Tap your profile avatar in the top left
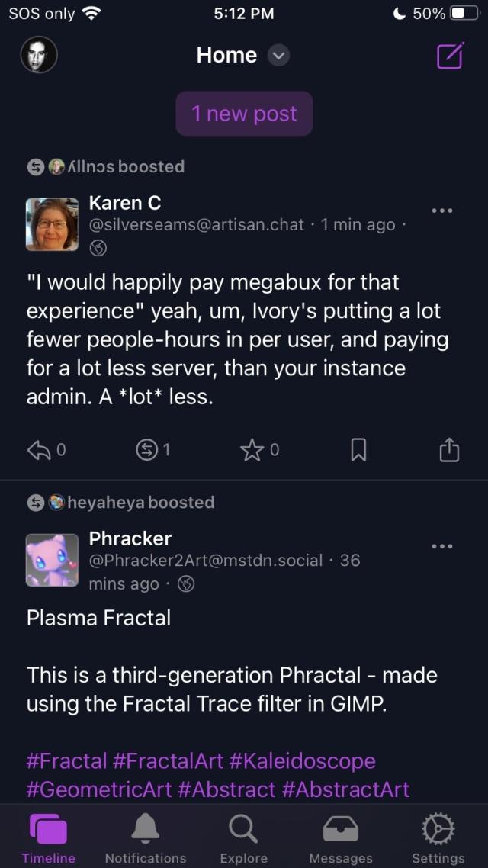The image size is (488, 868). [38, 55]
